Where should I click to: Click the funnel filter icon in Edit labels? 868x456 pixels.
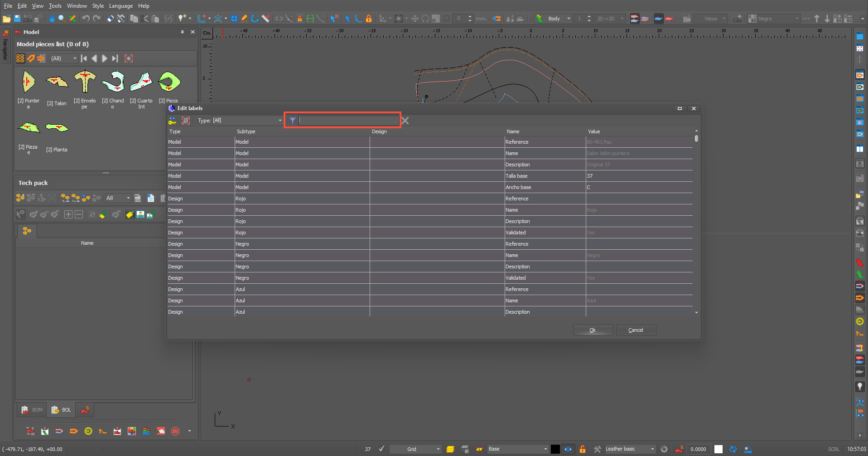(293, 121)
